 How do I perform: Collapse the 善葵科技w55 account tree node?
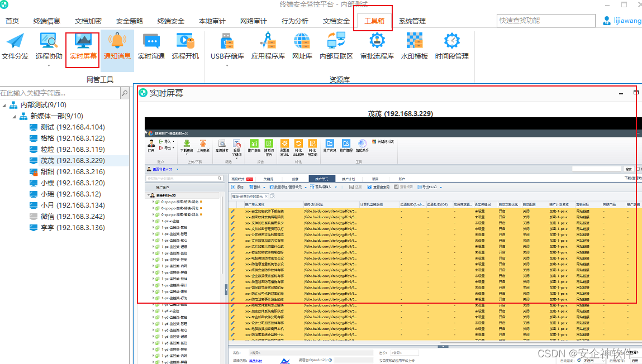(x=148, y=195)
